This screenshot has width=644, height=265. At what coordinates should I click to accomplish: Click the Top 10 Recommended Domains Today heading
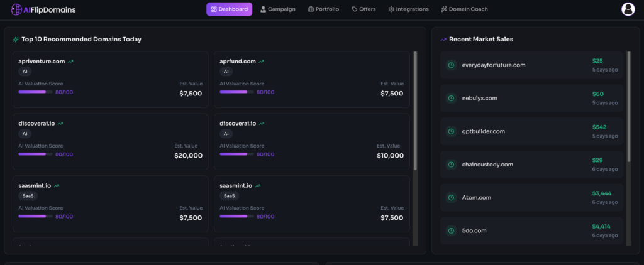(81, 40)
